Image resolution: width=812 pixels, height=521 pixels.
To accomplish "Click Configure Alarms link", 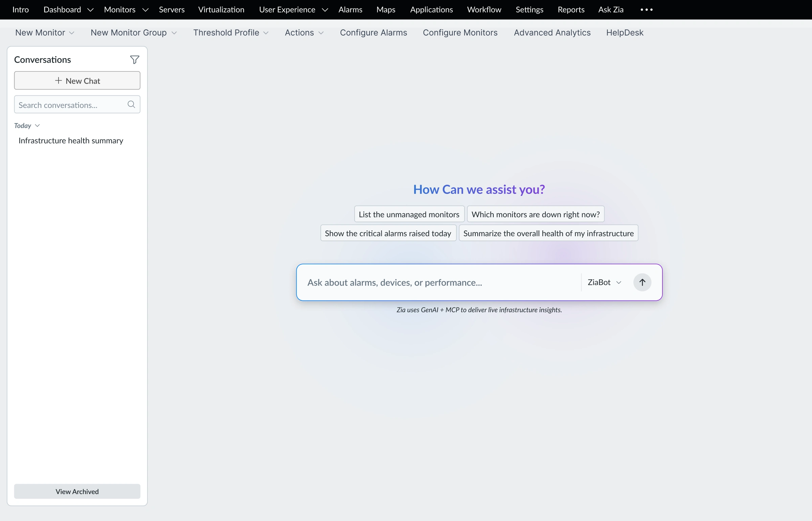I will click(374, 32).
